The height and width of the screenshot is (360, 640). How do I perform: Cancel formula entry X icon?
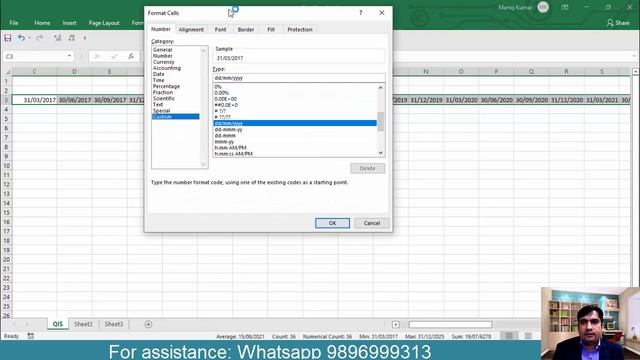pos(97,56)
